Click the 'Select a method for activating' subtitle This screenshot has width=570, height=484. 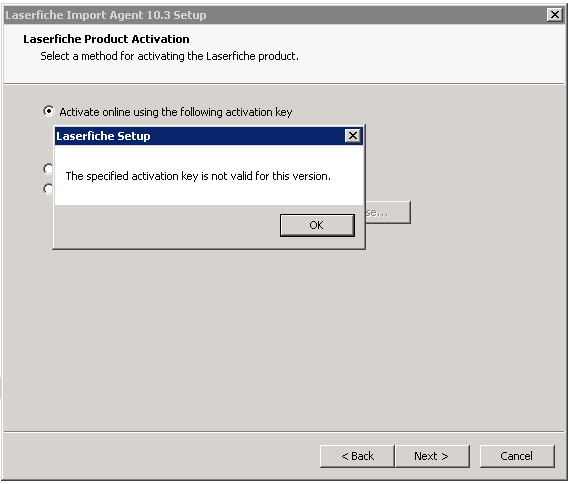169,56
